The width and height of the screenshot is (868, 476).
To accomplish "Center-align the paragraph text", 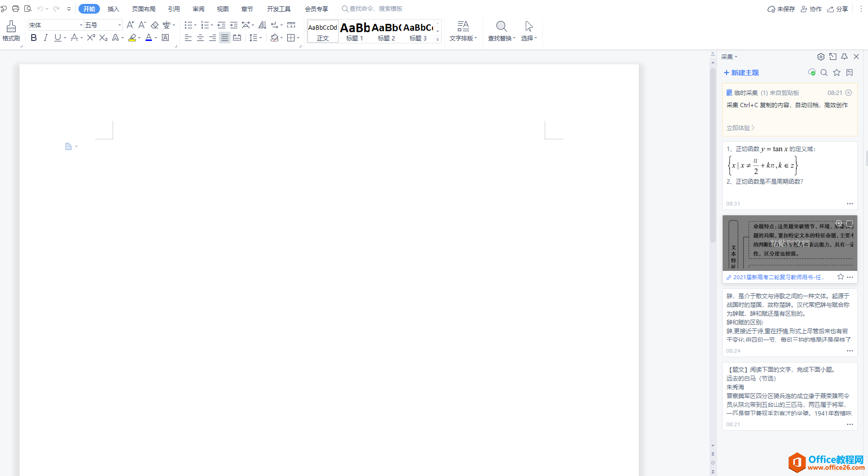I will coord(200,38).
